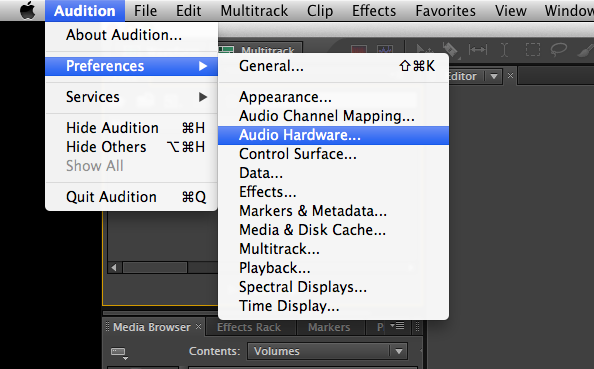
Task: Choose About Audition...
Action: [131, 35]
